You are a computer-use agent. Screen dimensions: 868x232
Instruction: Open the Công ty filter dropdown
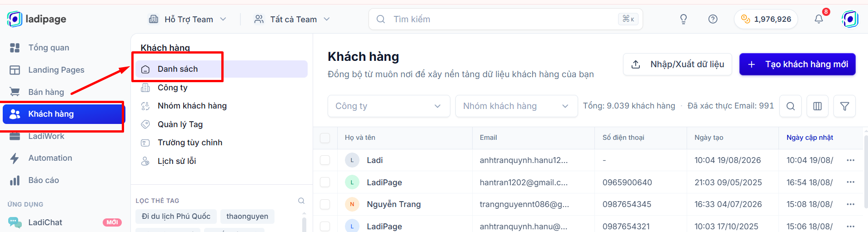[x=389, y=106]
